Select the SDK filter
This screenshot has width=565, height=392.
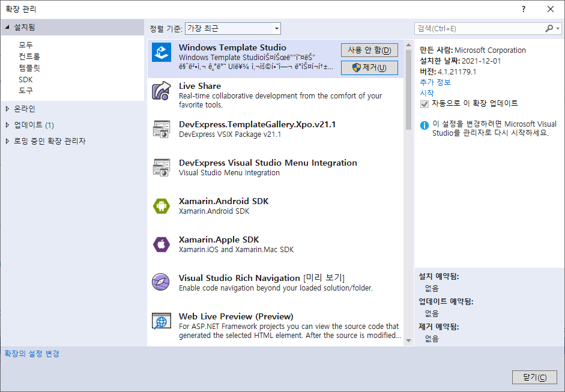pos(26,79)
